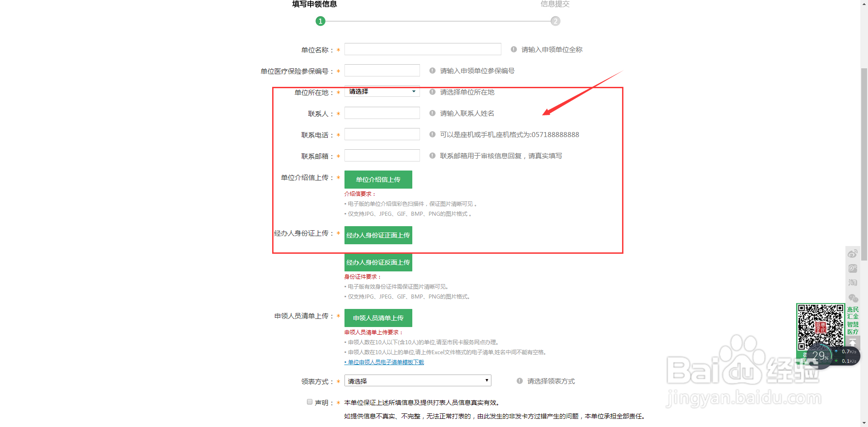Click the text 本单位保证上述所填信息及提供打表人员信息真实有效
This screenshot has width=868, height=427.
coord(422,403)
